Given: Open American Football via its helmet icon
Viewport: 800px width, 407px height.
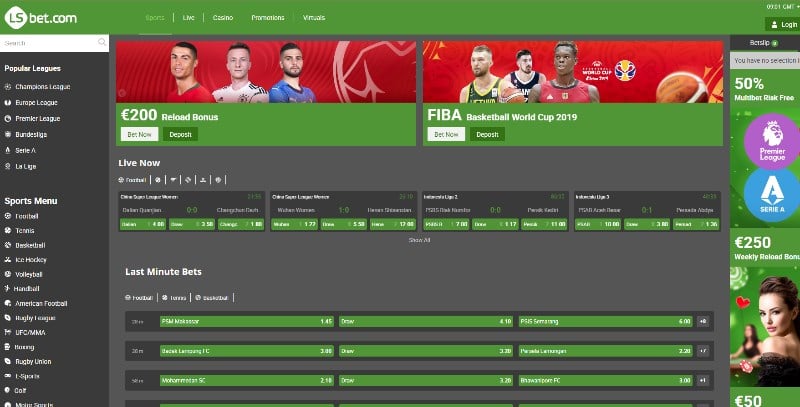Looking at the screenshot, I should click(8, 303).
